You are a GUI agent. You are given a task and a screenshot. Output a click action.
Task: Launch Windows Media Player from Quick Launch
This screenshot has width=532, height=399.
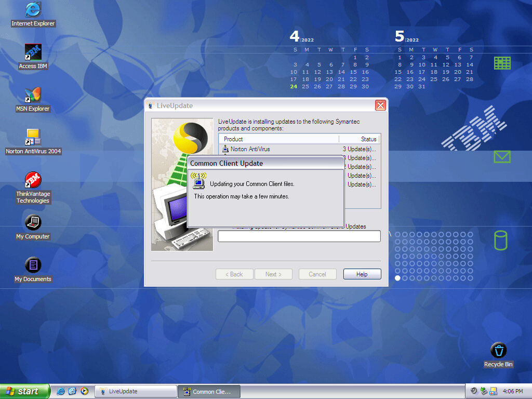click(x=84, y=391)
